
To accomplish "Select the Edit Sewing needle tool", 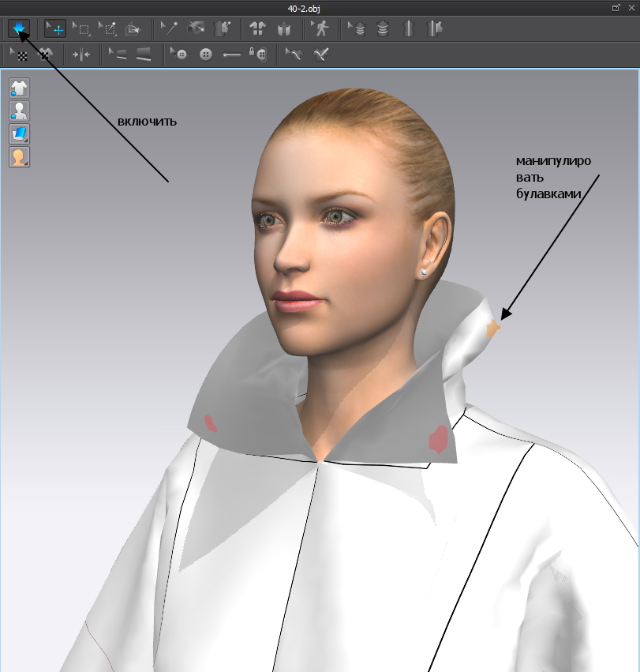I will [168, 29].
